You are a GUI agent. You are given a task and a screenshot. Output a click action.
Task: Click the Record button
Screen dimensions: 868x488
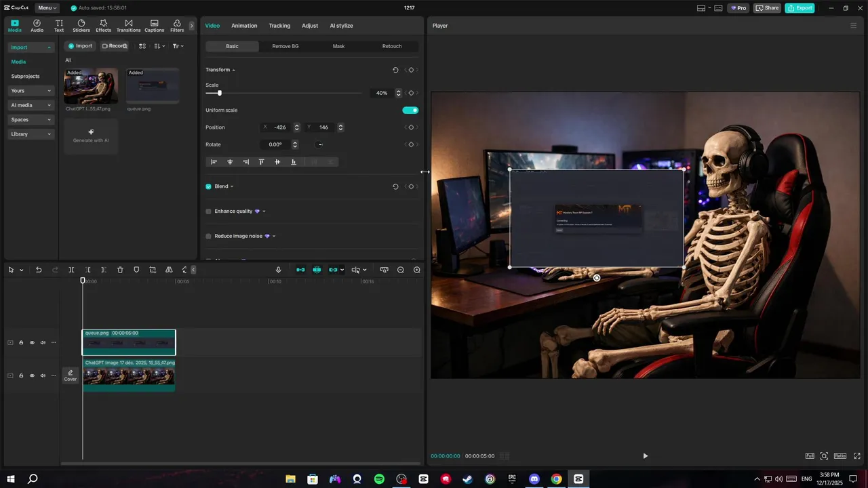114,46
